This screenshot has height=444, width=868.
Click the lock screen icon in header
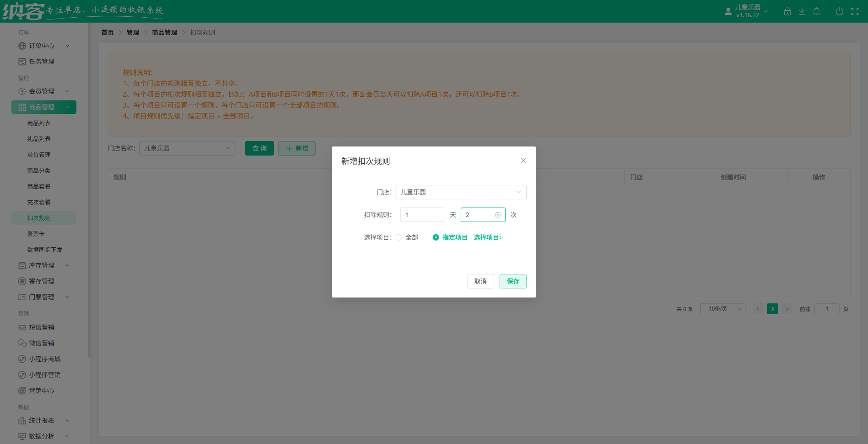[787, 11]
